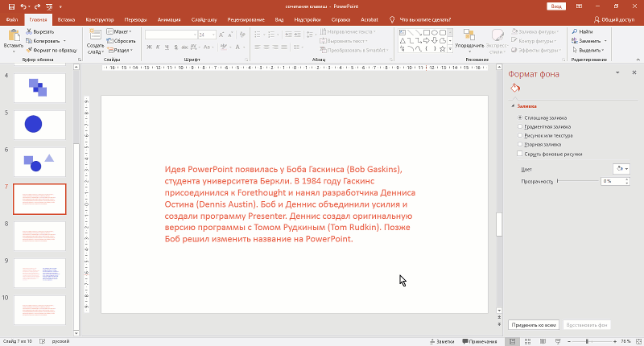The height and width of the screenshot is (346, 644).
Task: Click the bold Ж button
Action: (149, 47)
